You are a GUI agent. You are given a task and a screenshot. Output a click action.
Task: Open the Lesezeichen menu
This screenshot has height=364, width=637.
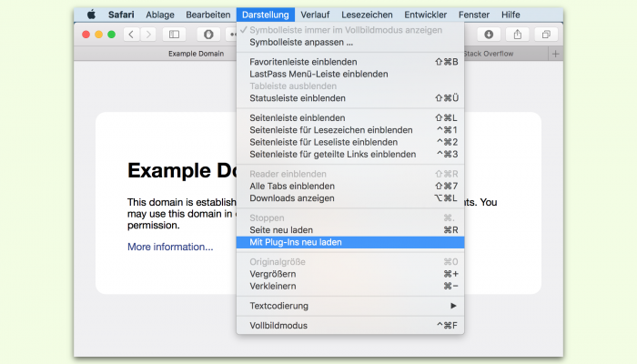(367, 15)
